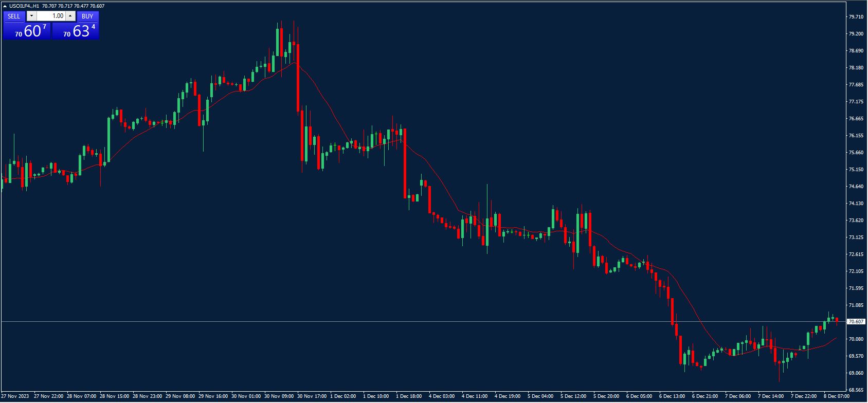Increase trade volume with the up arrow

70,16
